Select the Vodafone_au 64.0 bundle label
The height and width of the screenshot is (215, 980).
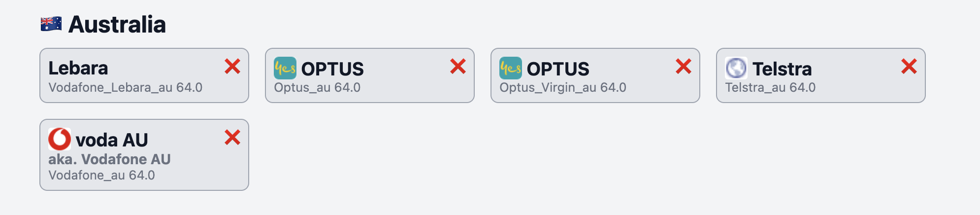101,176
